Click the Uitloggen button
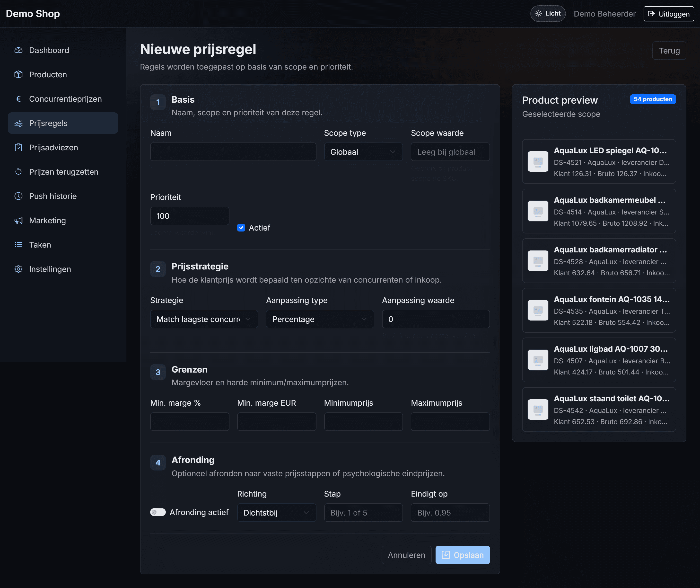The height and width of the screenshot is (588, 700). 669,14
